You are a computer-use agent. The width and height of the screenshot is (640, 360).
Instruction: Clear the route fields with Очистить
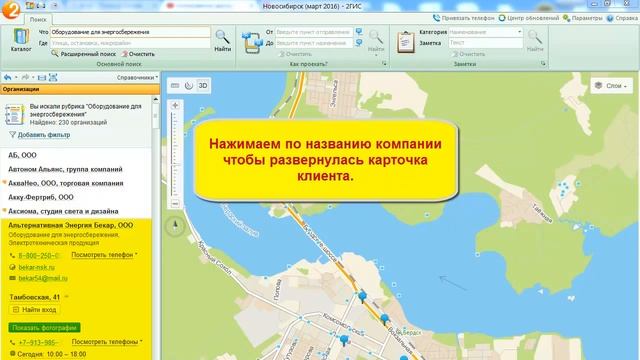pyautogui.click(x=295, y=54)
